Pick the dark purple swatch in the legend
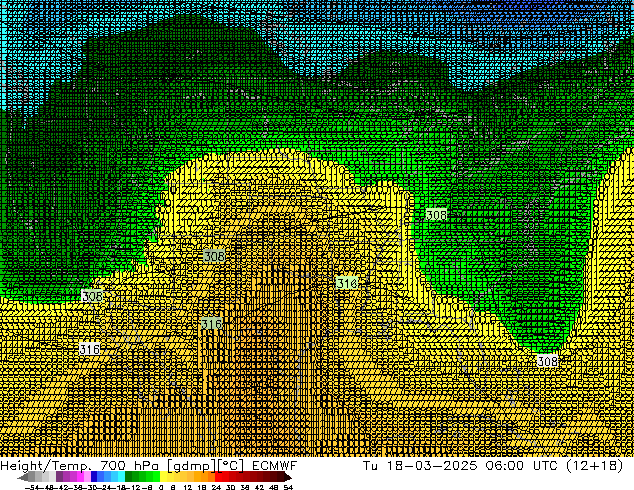The height and width of the screenshot is (490, 634). (59, 477)
